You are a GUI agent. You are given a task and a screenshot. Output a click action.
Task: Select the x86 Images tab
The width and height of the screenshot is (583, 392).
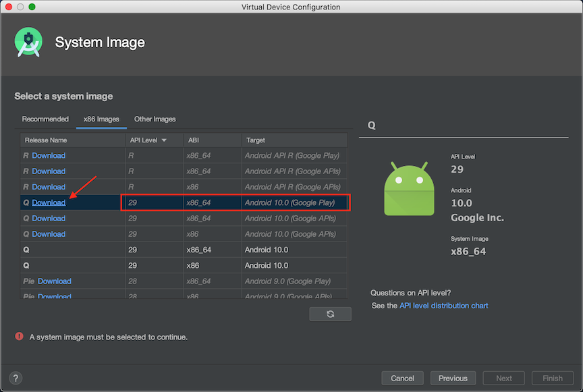tap(101, 119)
